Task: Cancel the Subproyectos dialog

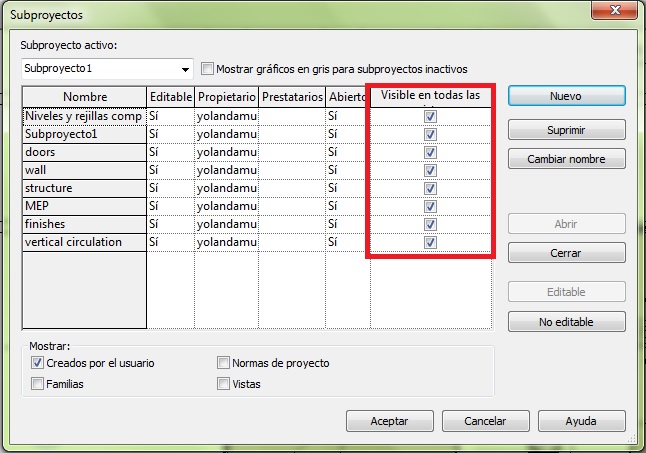Action: tap(484, 421)
